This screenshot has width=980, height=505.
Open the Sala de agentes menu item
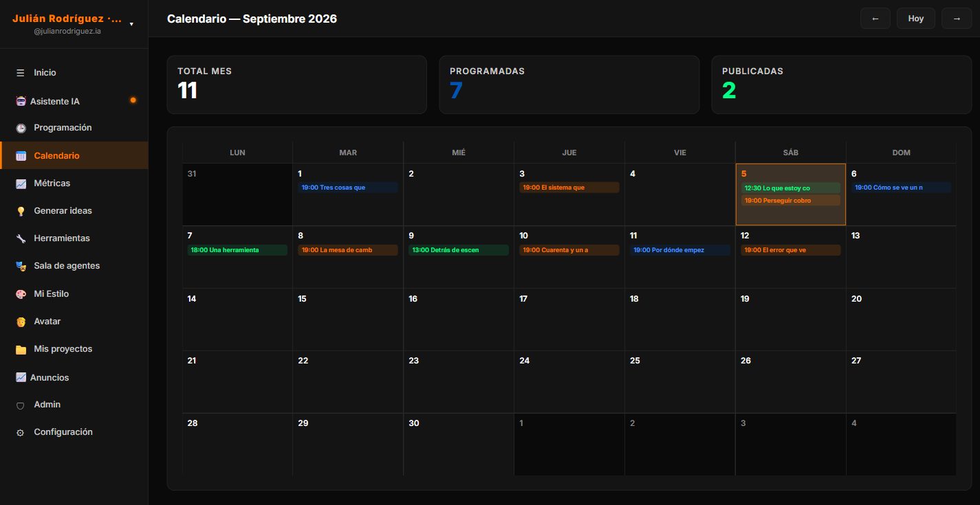74,266
